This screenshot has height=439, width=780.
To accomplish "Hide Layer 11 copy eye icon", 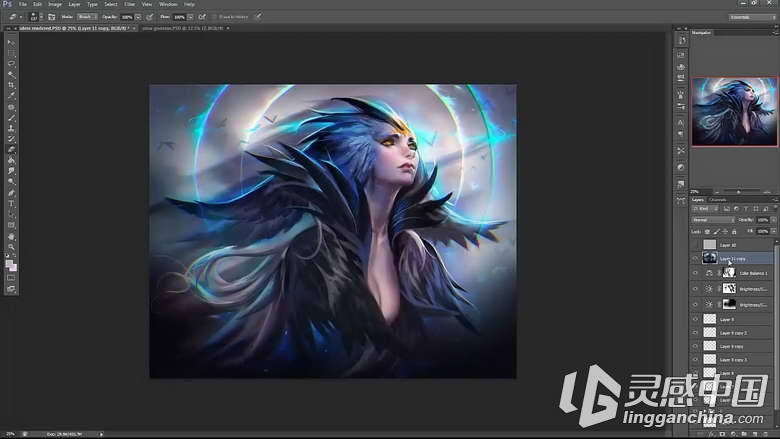I will coord(695,258).
